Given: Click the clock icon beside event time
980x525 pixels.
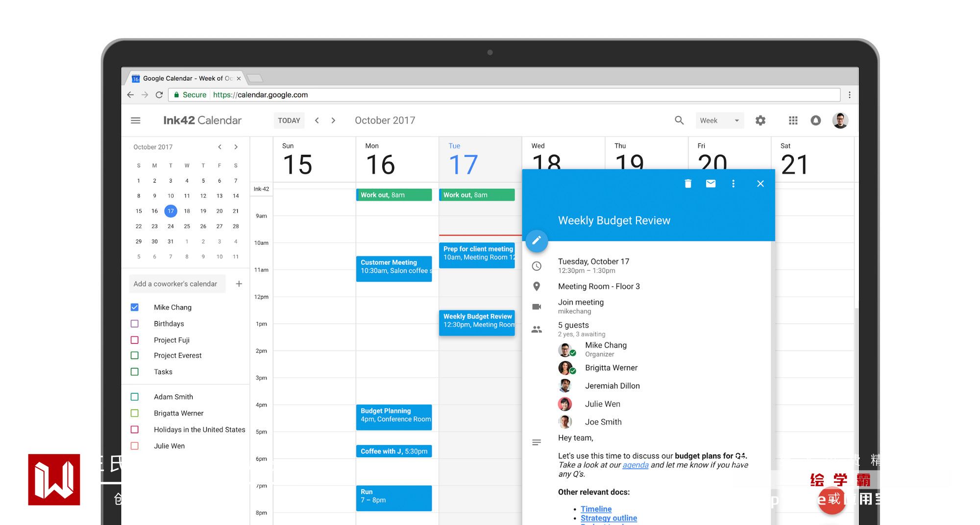Looking at the screenshot, I should tap(537, 266).
